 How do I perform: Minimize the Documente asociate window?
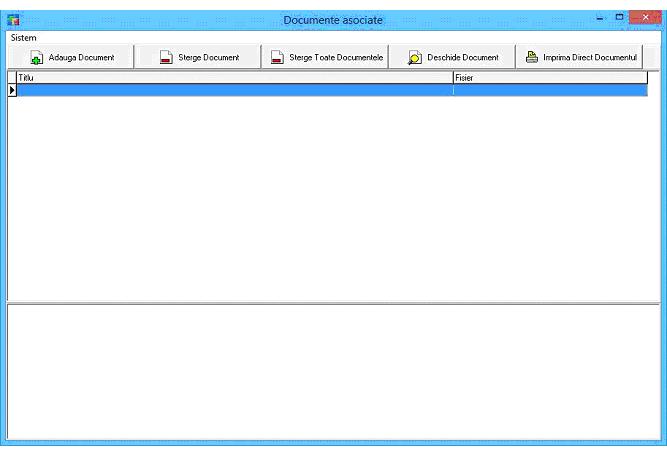(x=600, y=18)
